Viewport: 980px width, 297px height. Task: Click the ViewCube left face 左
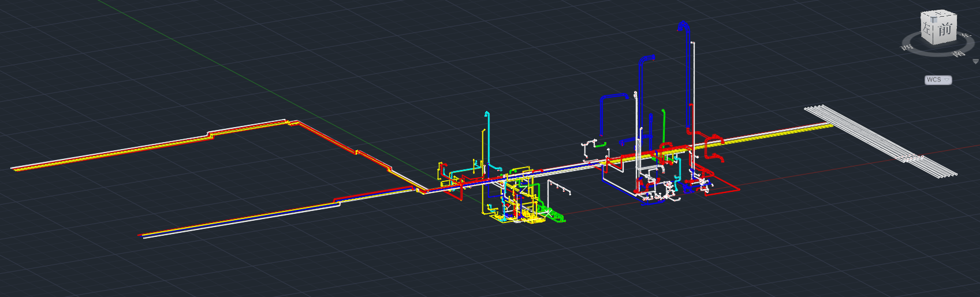(x=927, y=28)
